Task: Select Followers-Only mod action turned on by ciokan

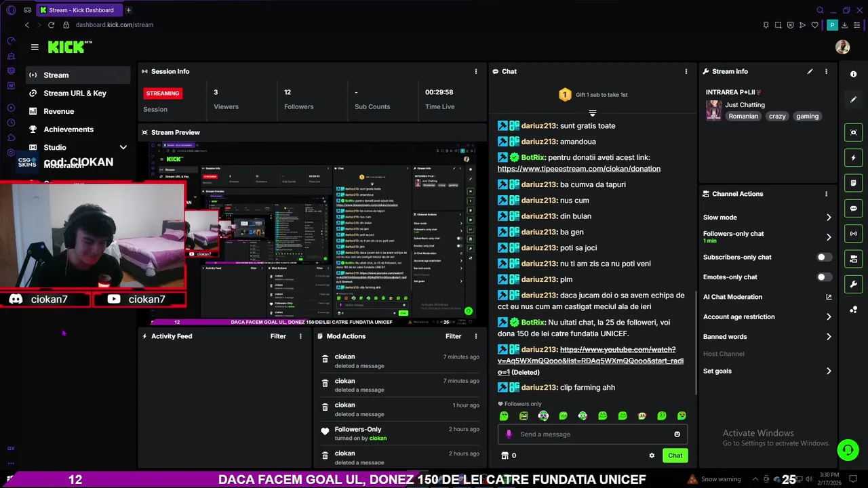Action: click(399, 434)
